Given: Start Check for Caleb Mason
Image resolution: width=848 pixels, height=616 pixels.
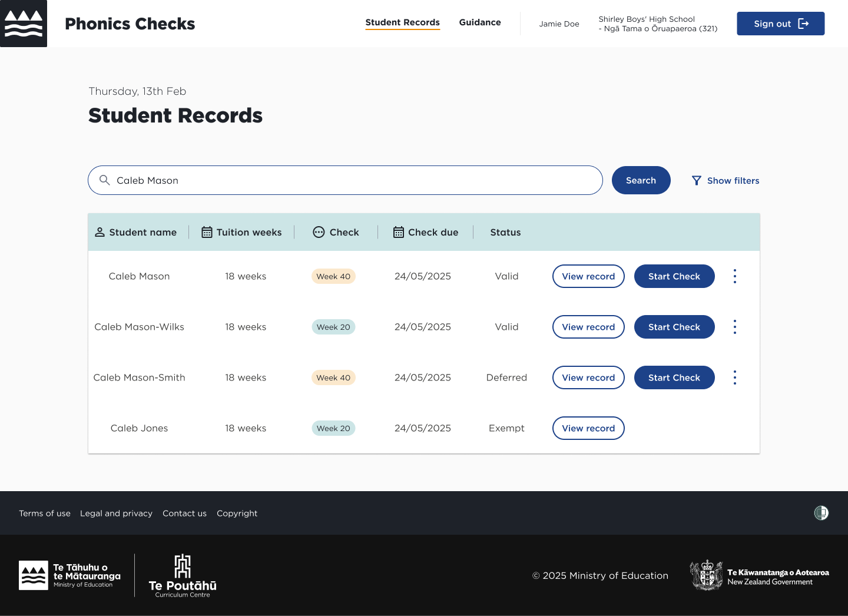Looking at the screenshot, I should point(674,276).
